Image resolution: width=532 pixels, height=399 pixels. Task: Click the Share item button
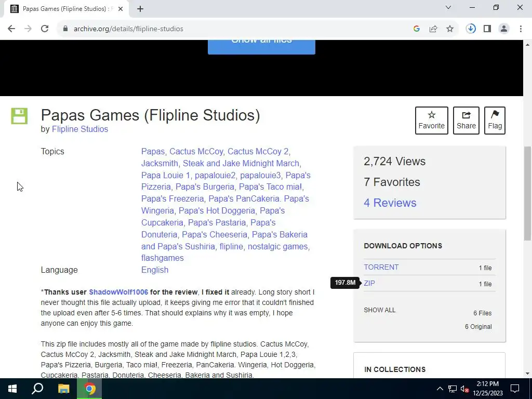[466, 121]
